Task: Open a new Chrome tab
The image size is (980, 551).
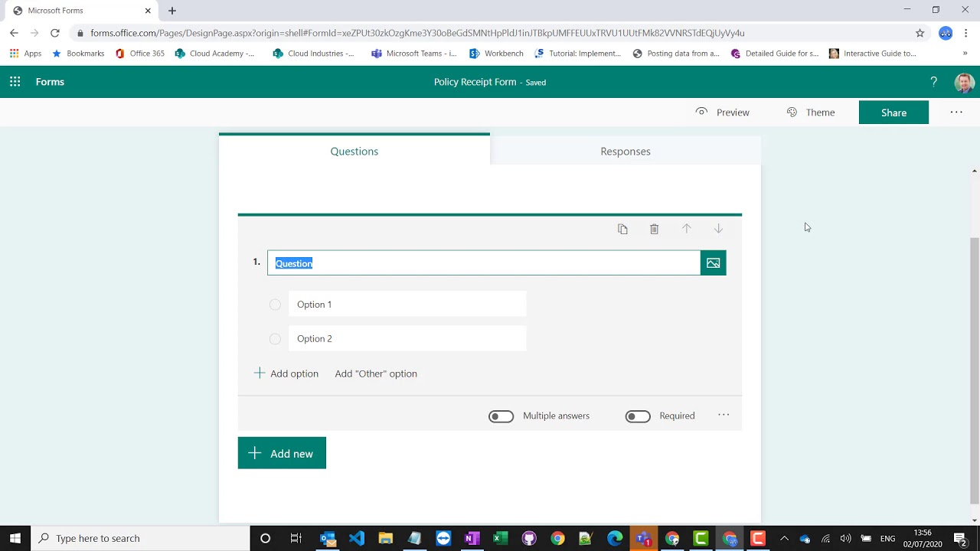Action: (172, 11)
